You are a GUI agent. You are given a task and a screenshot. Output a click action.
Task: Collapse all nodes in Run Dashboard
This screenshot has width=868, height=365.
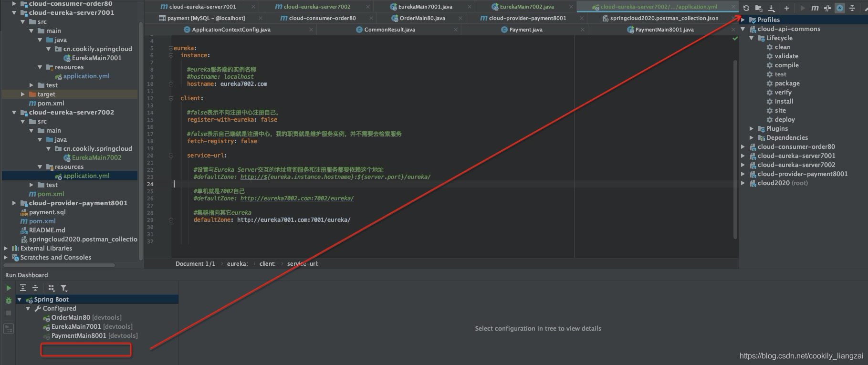coord(35,288)
